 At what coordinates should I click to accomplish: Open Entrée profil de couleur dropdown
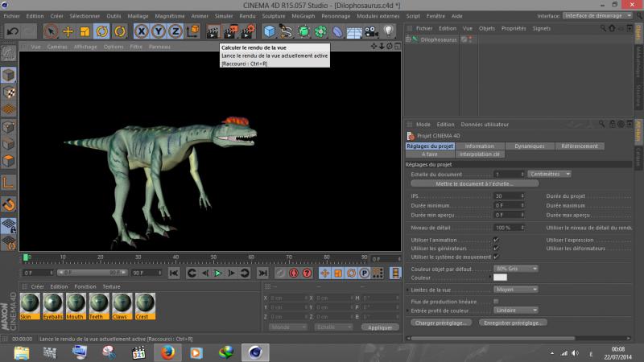516,311
